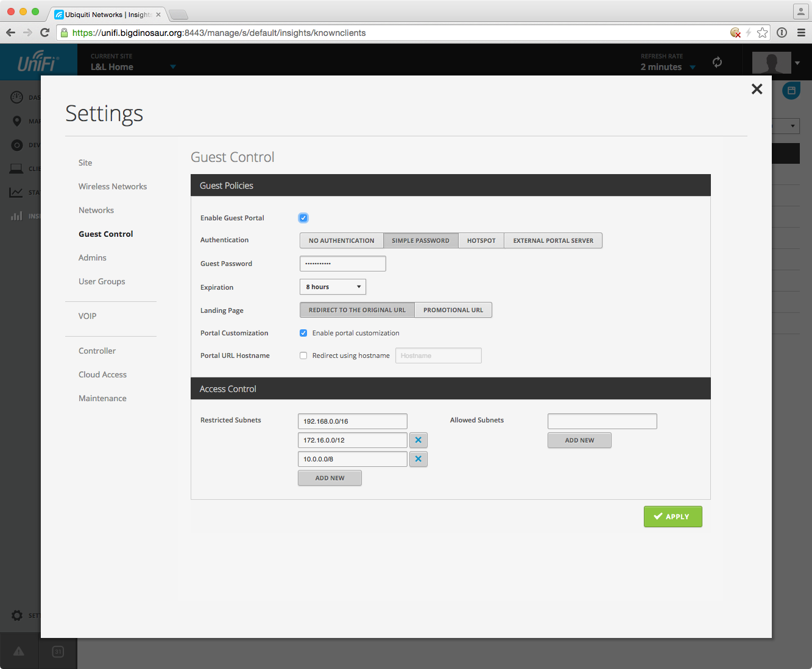Screen dimensions: 812x669
Task: Click the refresh icon in top bar
Action: [717, 62]
